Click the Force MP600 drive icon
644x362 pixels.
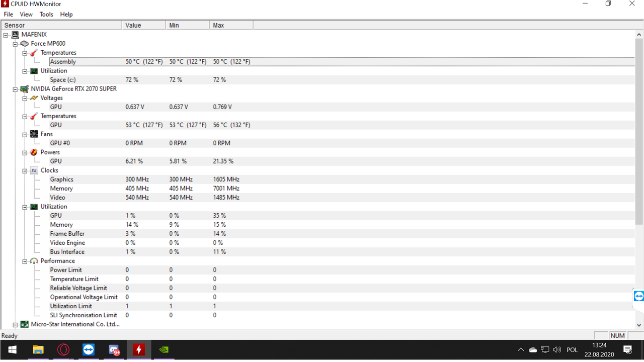(25, 44)
